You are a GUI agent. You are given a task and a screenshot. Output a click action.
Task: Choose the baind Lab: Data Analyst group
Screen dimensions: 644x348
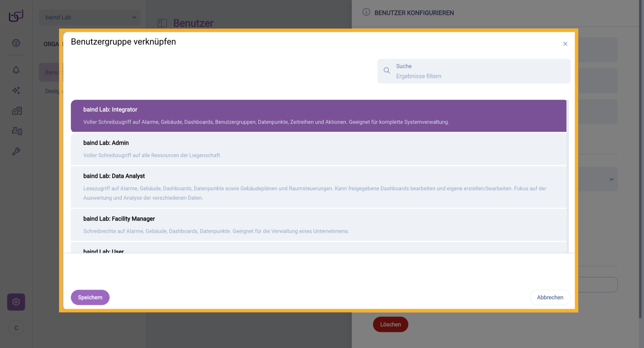click(x=318, y=187)
